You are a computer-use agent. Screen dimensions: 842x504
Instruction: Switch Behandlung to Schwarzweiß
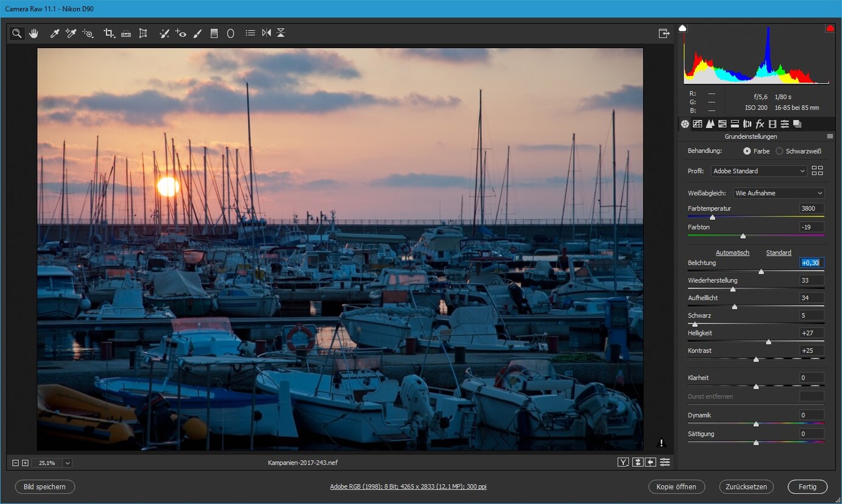[779, 151]
